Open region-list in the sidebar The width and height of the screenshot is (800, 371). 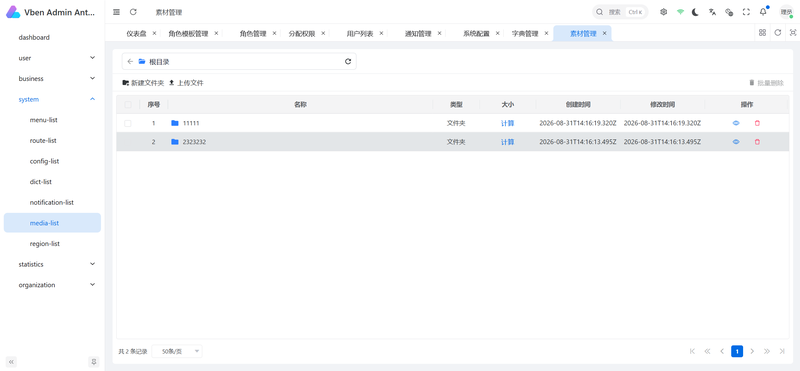pos(52,243)
